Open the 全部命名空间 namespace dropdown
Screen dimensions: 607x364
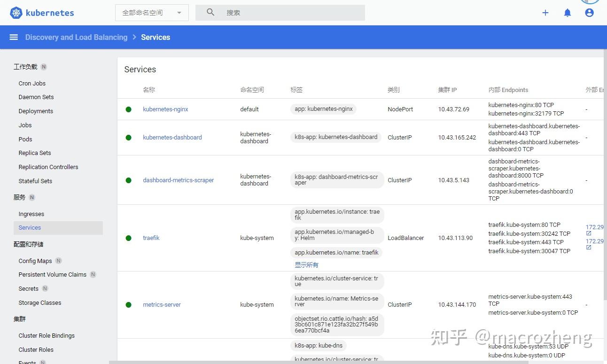click(151, 13)
